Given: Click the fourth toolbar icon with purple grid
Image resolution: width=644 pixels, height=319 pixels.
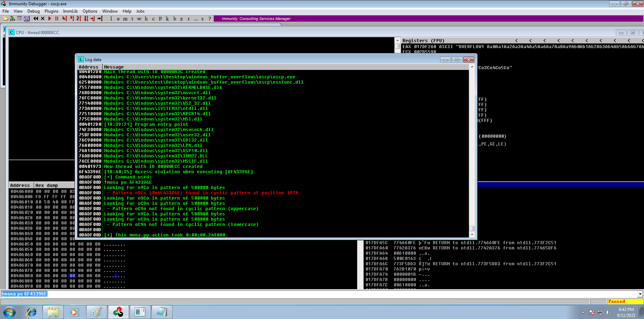Looking at the screenshot, I should [x=26, y=19].
